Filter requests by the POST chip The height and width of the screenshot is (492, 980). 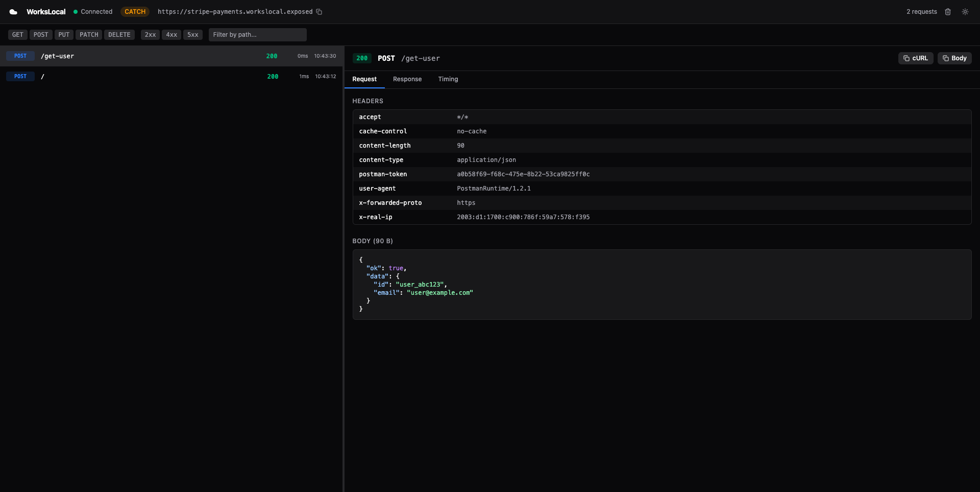click(x=40, y=34)
